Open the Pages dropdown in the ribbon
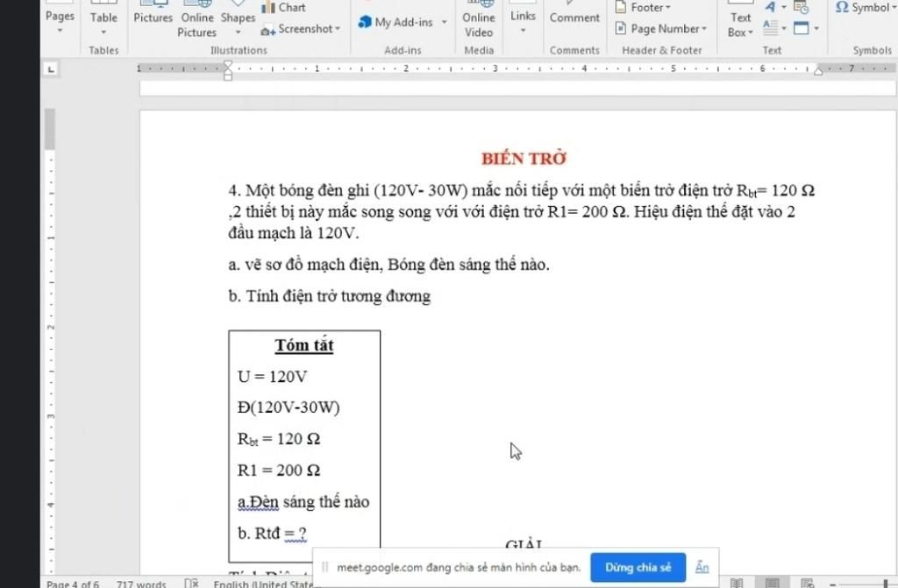Image resolution: width=898 pixels, height=588 pixels. coord(60,19)
